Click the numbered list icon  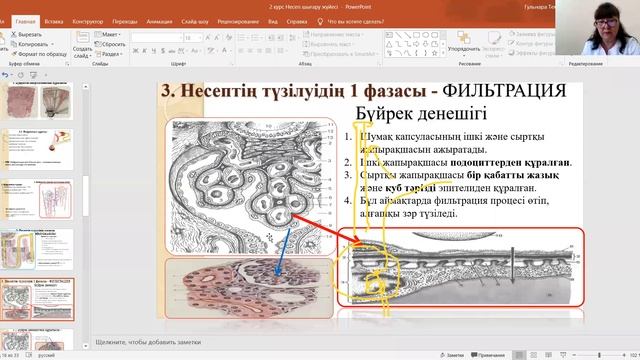pyautogui.click(x=256, y=38)
